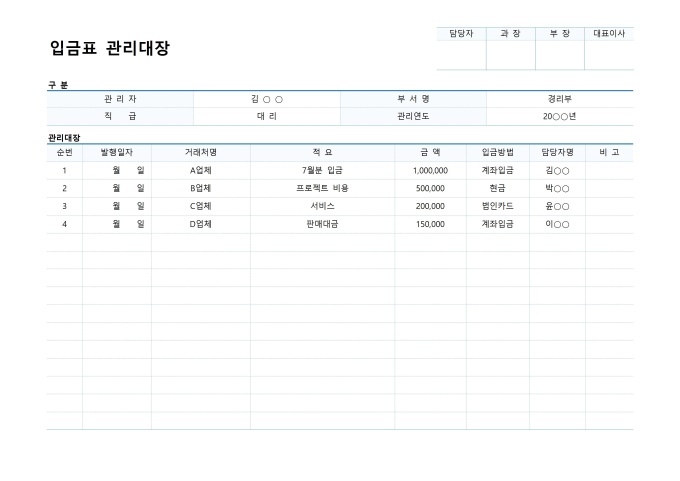
Task: Select the 담당자명 column header
Action: click(557, 153)
